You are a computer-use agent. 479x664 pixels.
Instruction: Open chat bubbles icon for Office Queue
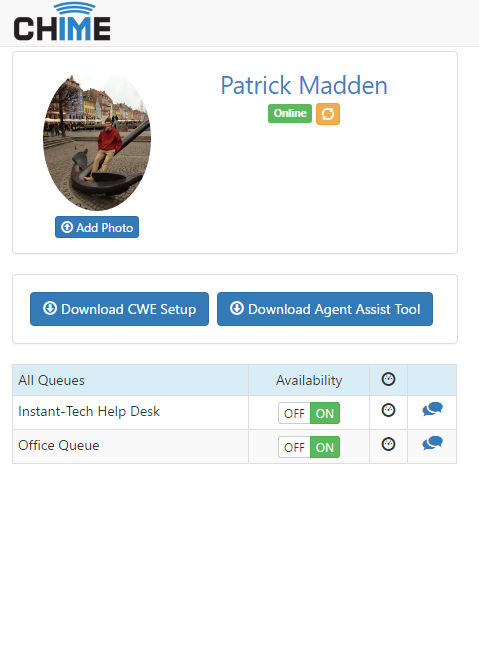pos(432,443)
